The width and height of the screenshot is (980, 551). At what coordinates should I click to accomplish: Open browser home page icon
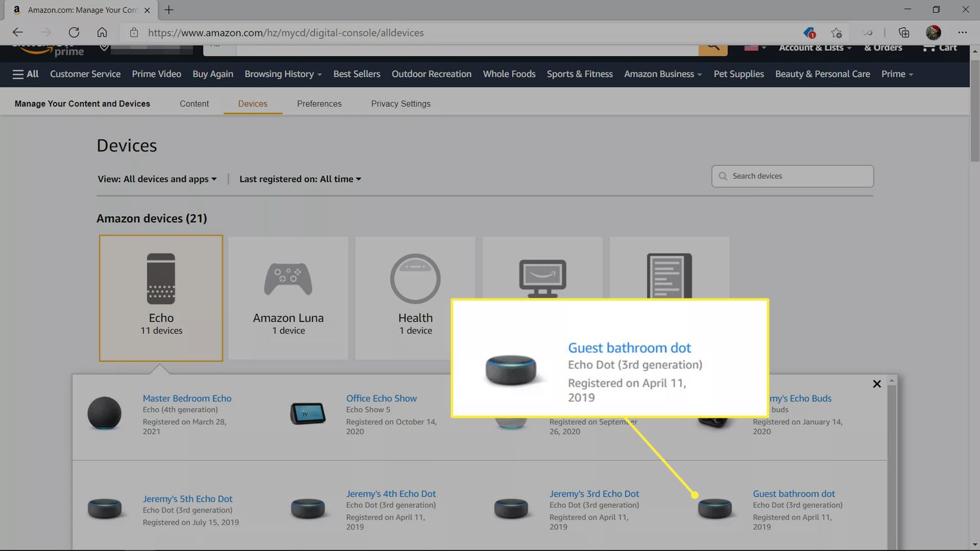pyautogui.click(x=102, y=33)
